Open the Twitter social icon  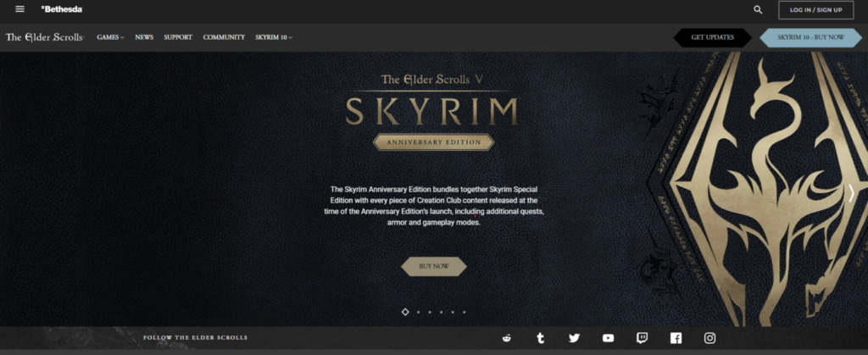coord(574,338)
